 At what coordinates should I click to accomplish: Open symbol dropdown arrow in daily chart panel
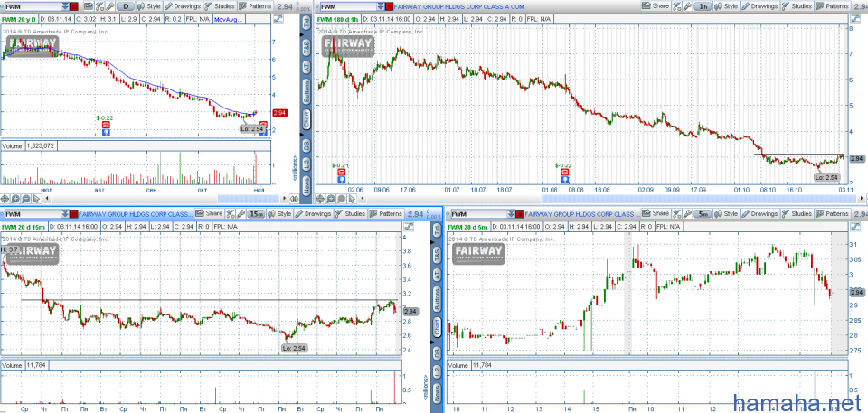point(65,6)
